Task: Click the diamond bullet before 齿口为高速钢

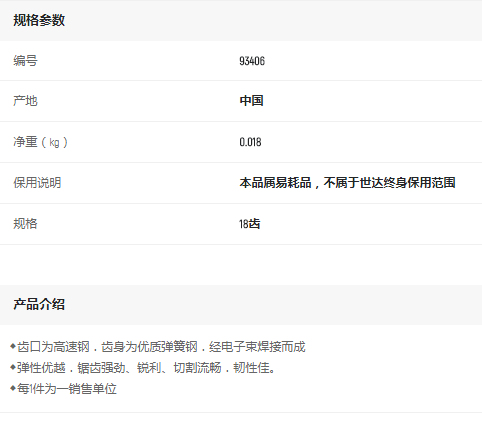Action: [13, 346]
